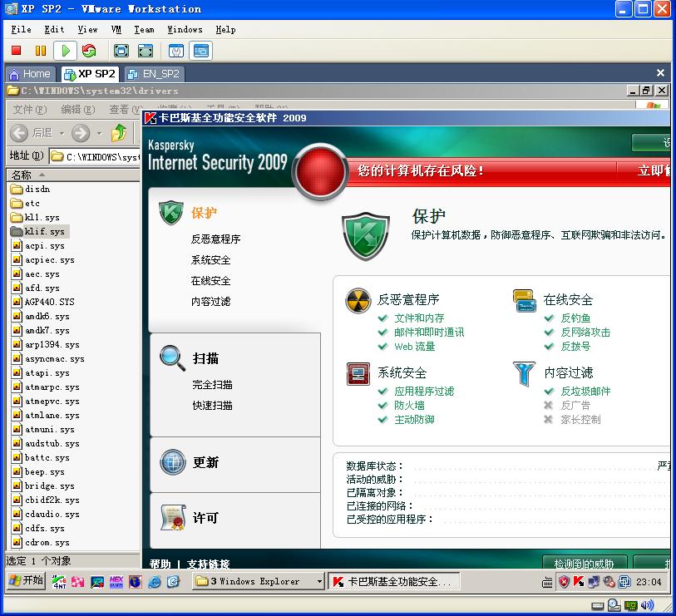Click the credit card icon beside the 在线安全 heading
The width and height of the screenshot is (676, 616).
(525, 300)
